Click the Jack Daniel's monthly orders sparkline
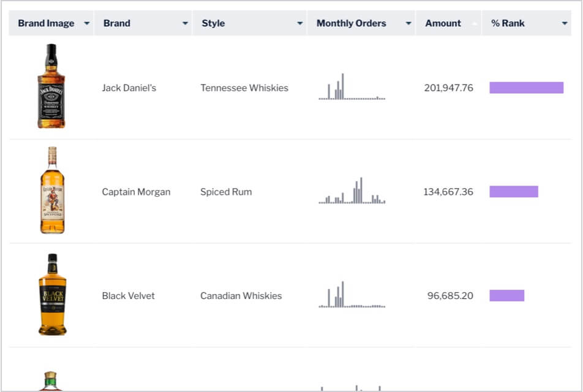This screenshot has width=583, height=392. (352, 87)
